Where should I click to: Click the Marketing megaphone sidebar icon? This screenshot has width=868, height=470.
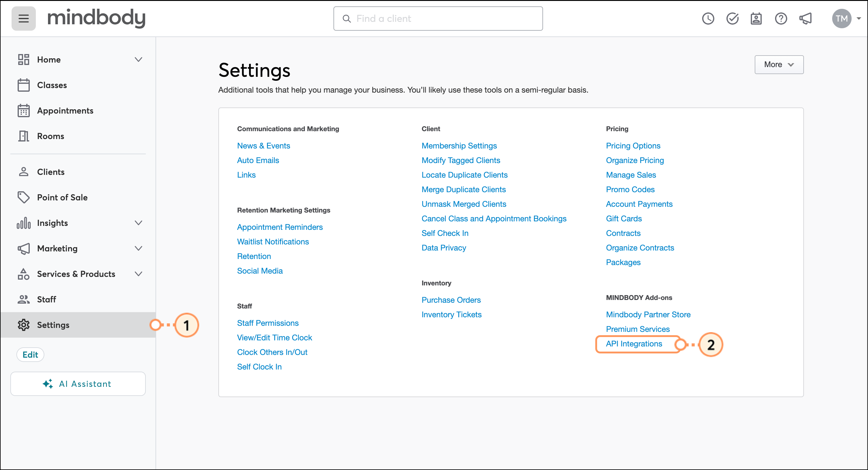(x=24, y=249)
